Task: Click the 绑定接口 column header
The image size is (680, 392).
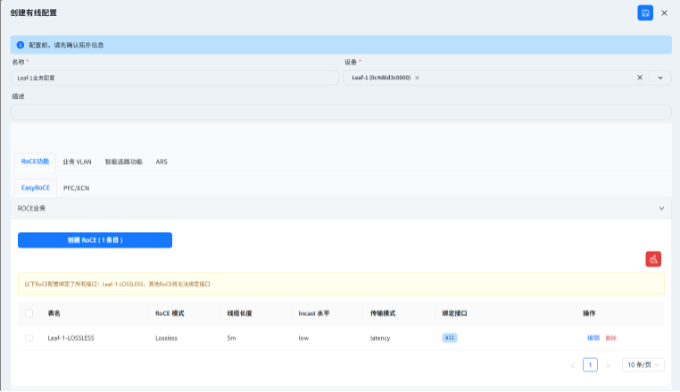Action: point(454,313)
